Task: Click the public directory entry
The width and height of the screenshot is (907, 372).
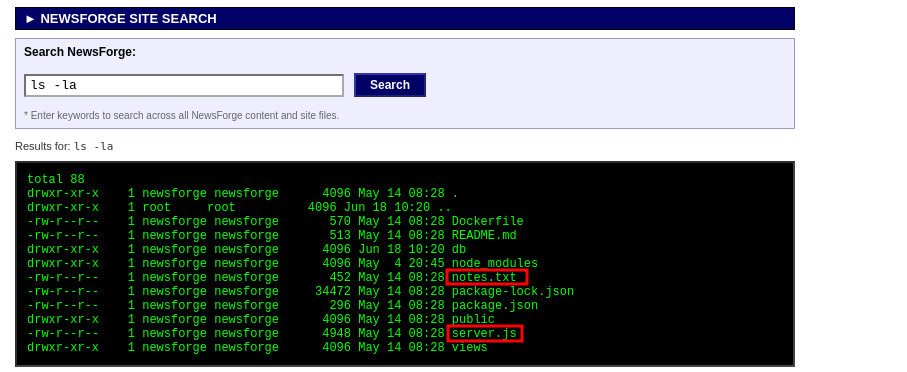Action: 473,319
